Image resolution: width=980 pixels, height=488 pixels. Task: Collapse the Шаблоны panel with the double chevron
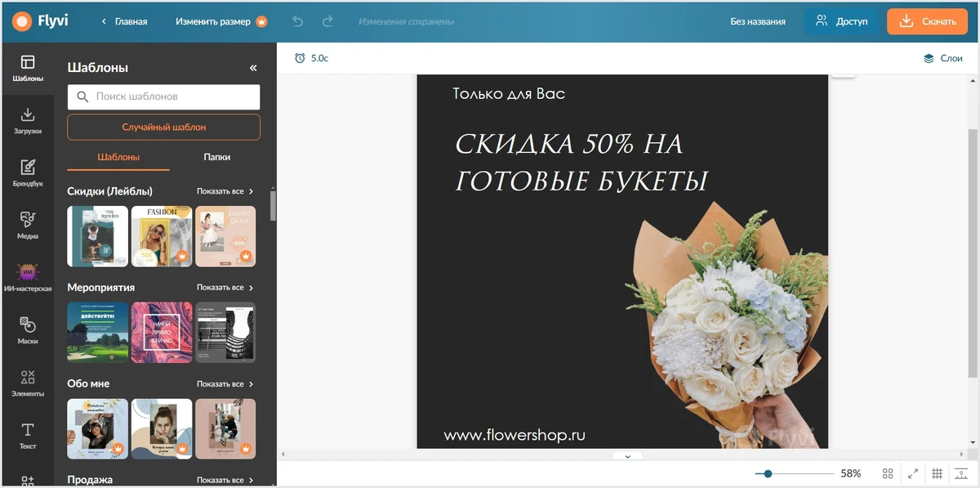pos(253,68)
